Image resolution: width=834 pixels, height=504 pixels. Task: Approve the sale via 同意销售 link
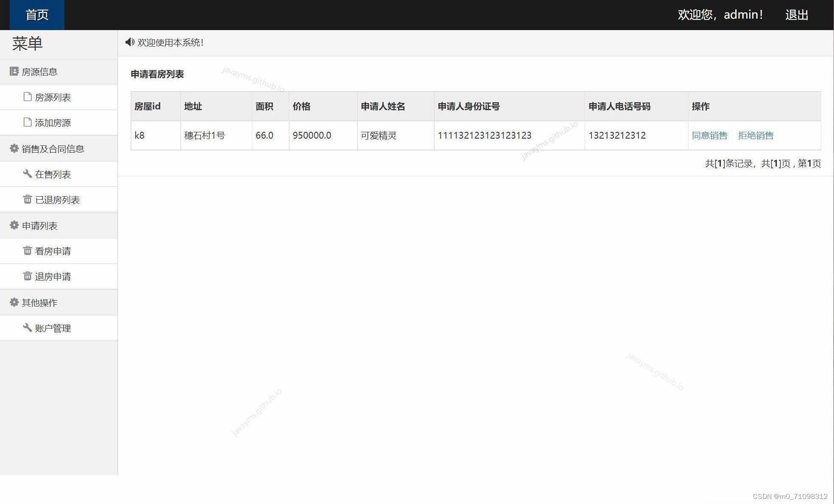point(709,136)
